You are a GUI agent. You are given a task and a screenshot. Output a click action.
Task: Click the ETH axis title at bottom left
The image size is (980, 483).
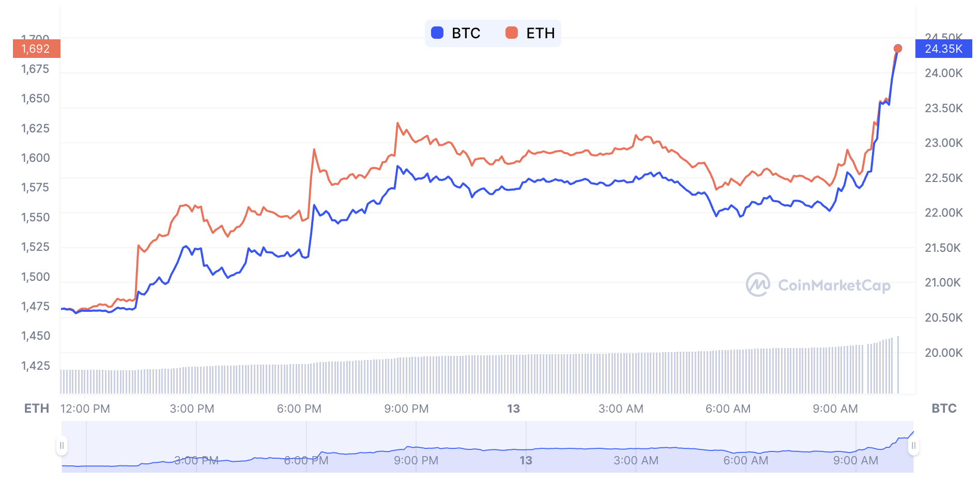coord(37,409)
